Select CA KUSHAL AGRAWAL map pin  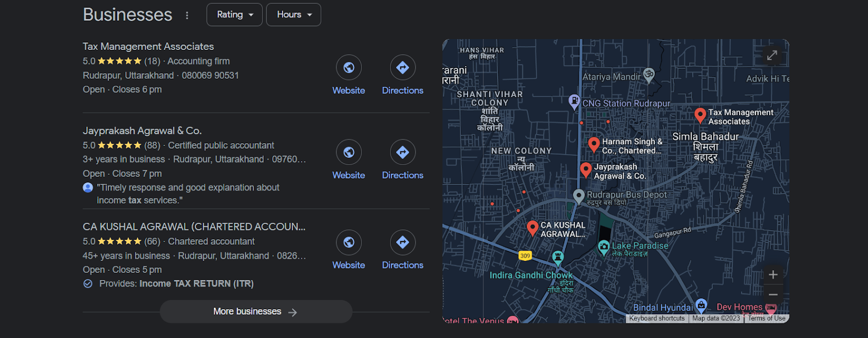pyautogui.click(x=533, y=228)
